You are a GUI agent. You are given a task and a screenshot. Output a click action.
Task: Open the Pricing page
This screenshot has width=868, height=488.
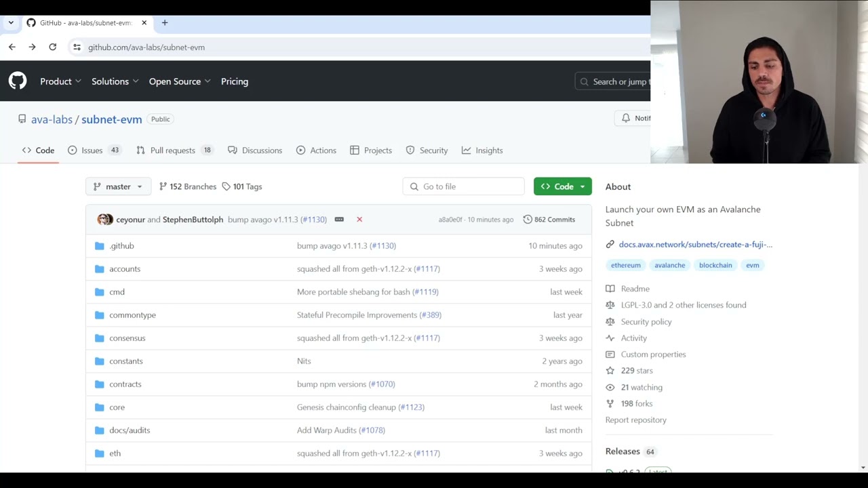pos(235,81)
